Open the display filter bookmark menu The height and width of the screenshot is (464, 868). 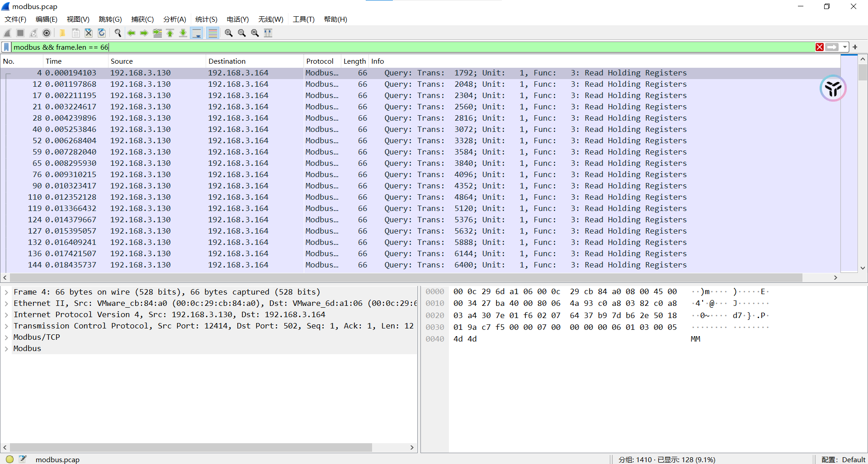point(6,47)
